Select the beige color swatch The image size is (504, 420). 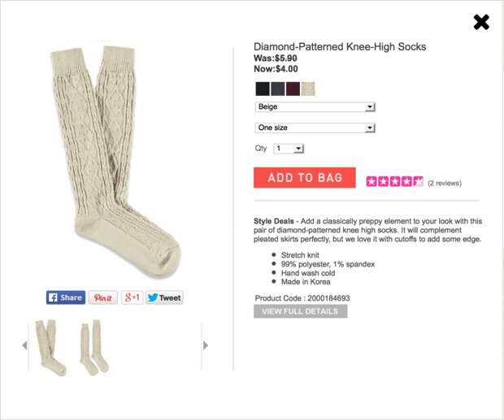pyautogui.click(x=308, y=89)
